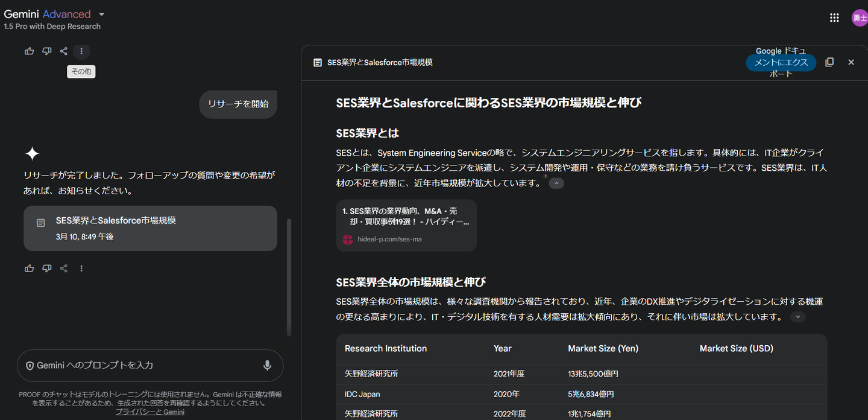868x420 pixels.
Task: Close the report panel
Action: [x=851, y=62]
